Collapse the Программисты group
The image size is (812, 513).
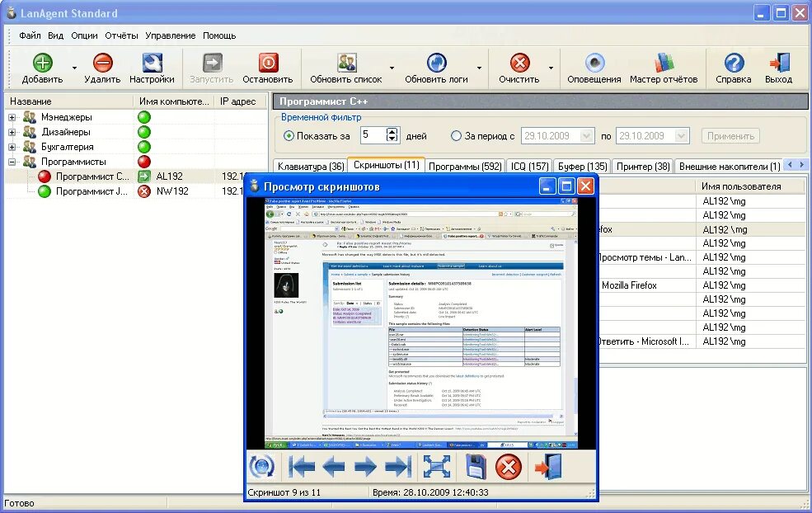12,162
